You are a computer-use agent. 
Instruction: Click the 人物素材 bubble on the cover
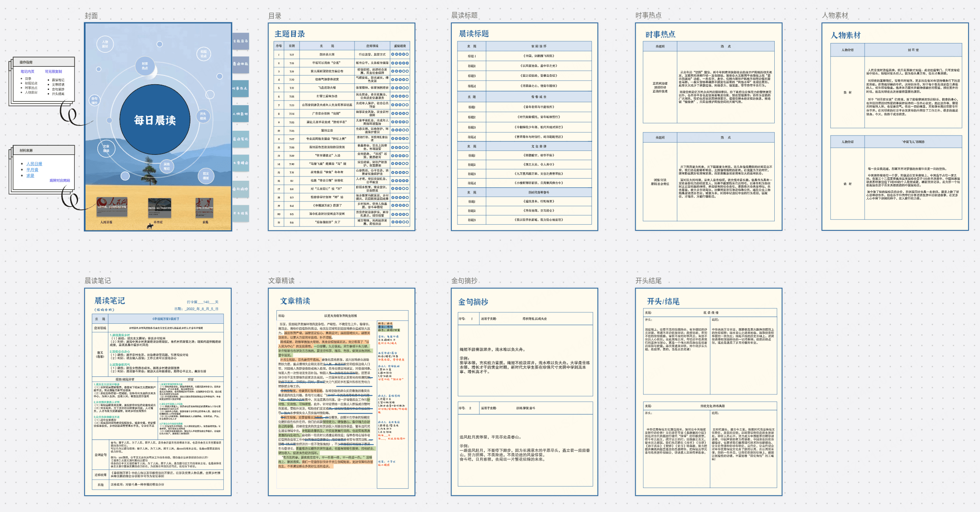[x=105, y=44]
